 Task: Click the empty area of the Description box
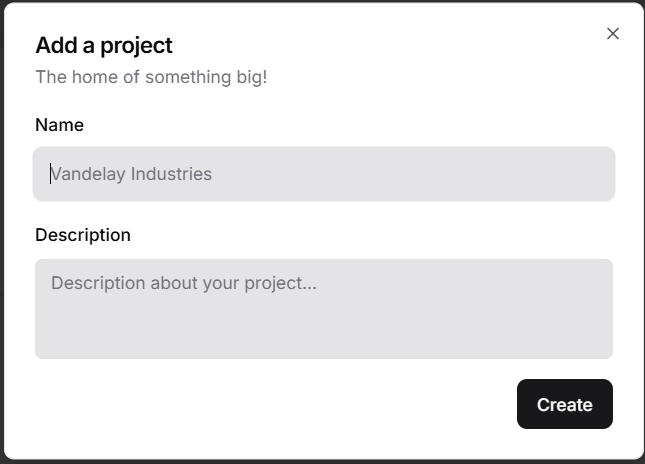coord(400,330)
